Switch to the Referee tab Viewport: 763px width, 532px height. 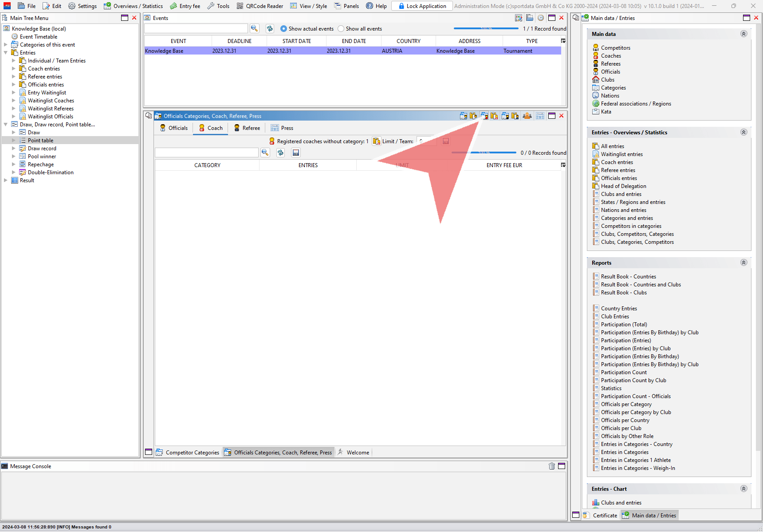pyautogui.click(x=247, y=128)
